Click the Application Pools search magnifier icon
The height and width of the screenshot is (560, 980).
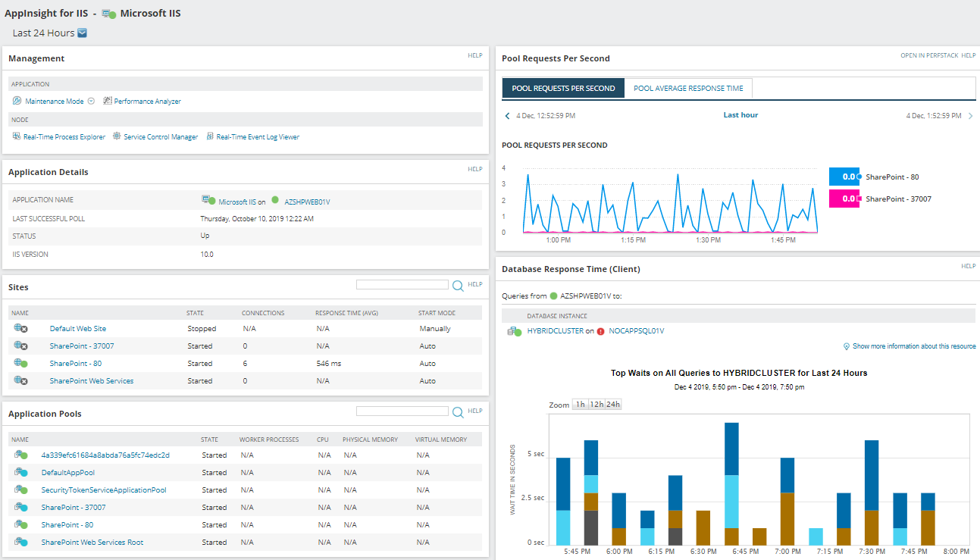pos(458,412)
